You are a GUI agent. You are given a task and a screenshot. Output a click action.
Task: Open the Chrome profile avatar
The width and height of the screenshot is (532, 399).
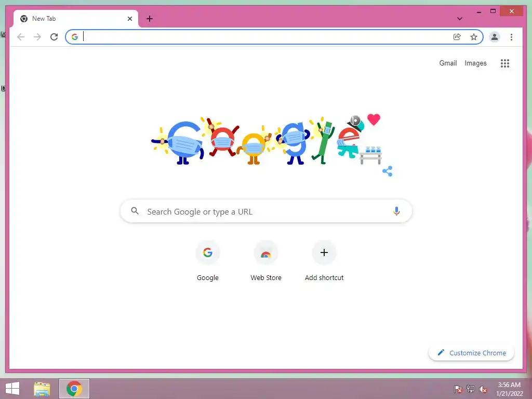(x=495, y=37)
